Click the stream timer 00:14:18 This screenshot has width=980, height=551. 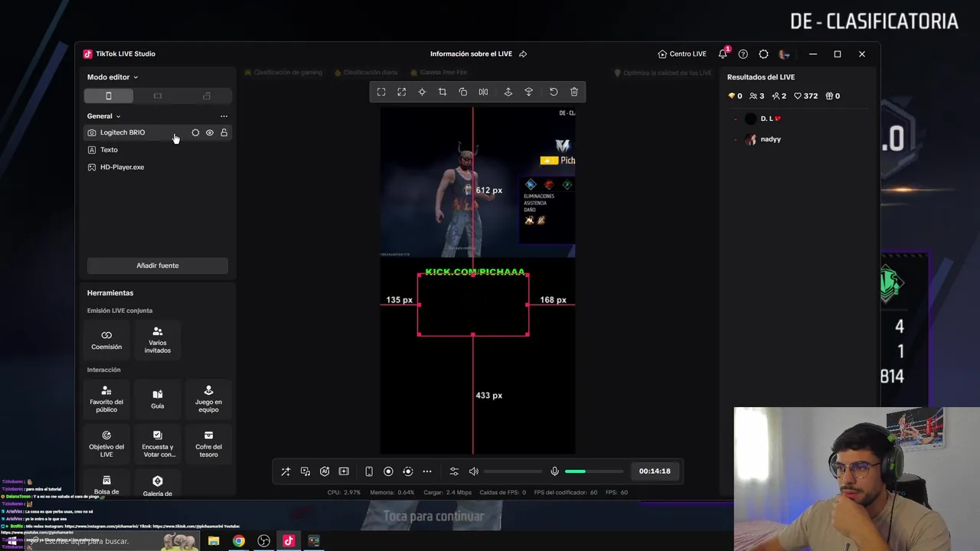coord(655,471)
